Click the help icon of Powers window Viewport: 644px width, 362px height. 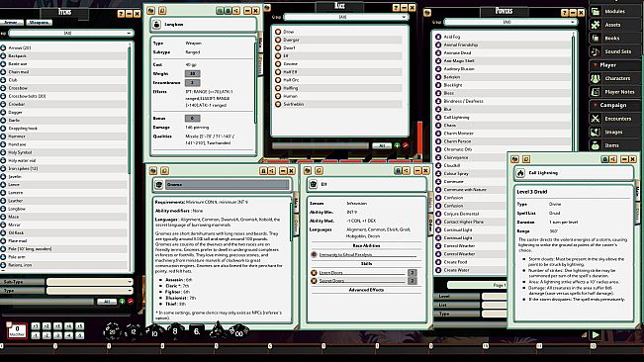(x=564, y=13)
